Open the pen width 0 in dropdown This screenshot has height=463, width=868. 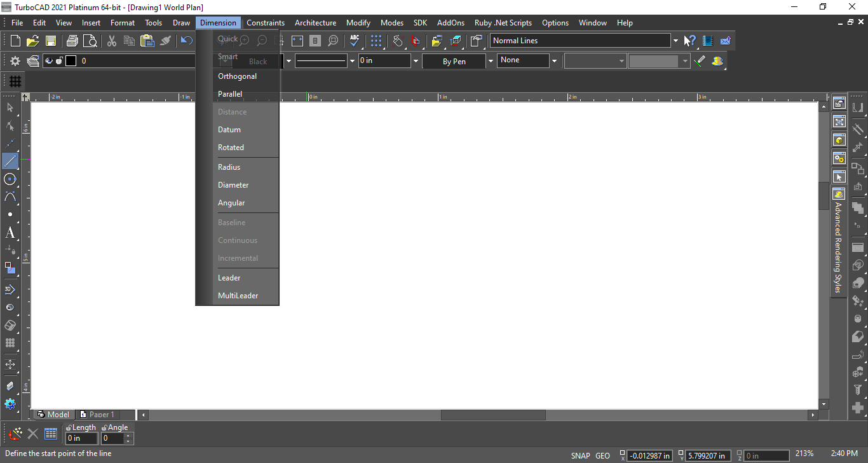point(416,61)
